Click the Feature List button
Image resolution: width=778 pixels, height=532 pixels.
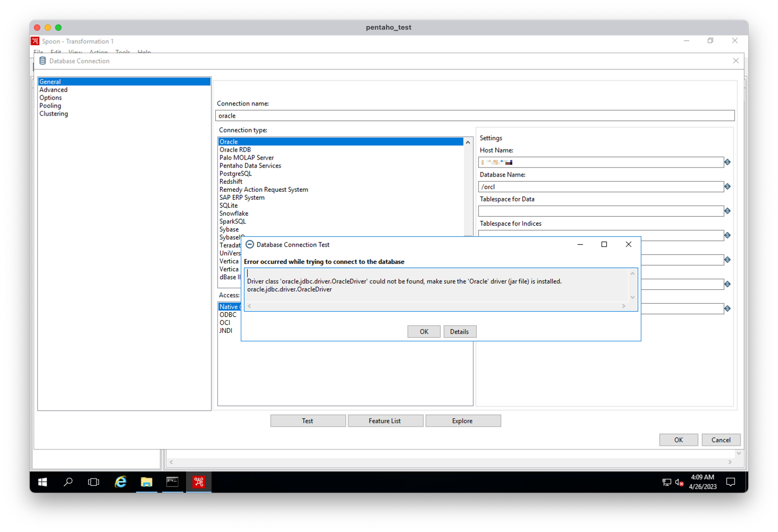pyautogui.click(x=385, y=421)
